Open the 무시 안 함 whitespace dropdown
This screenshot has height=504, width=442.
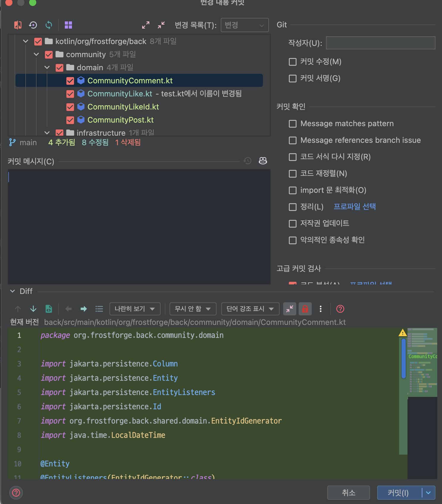[193, 309]
